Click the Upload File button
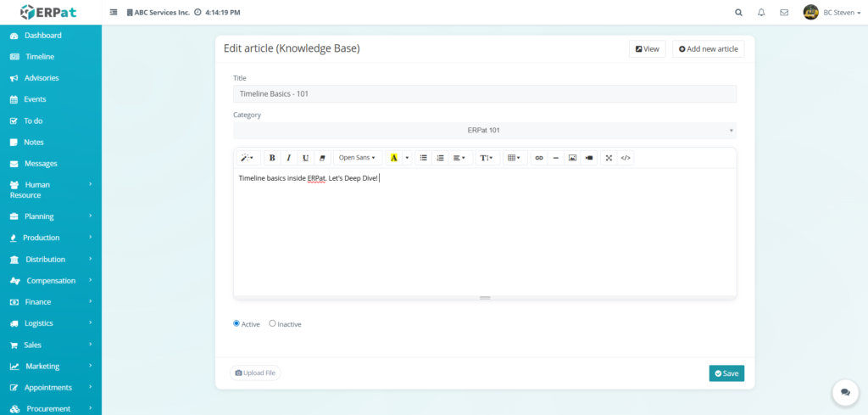Viewport: 868px width, 415px height. pyautogui.click(x=255, y=373)
